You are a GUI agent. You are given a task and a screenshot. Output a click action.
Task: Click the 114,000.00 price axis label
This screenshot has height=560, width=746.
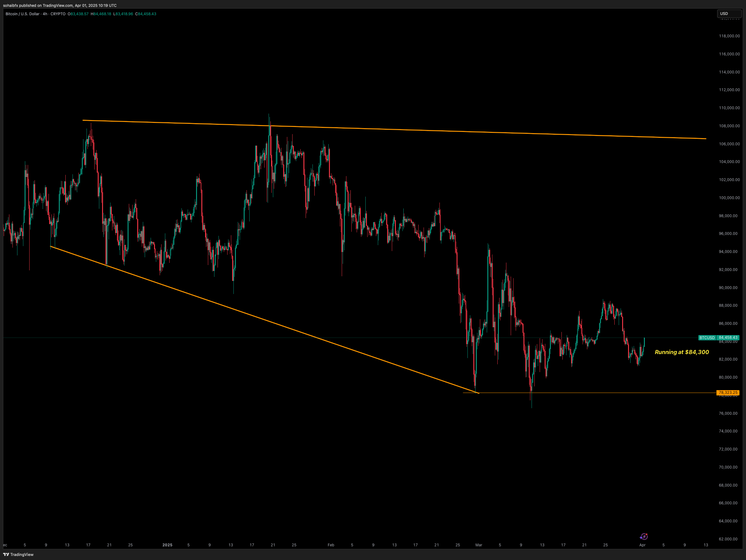click(x=730, y=72)
